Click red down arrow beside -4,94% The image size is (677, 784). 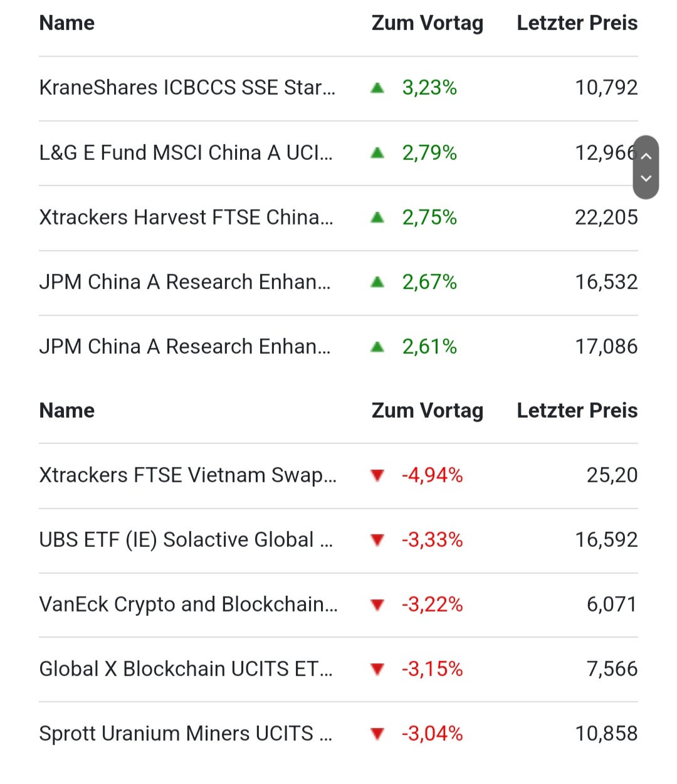click(x=377, y=475)
